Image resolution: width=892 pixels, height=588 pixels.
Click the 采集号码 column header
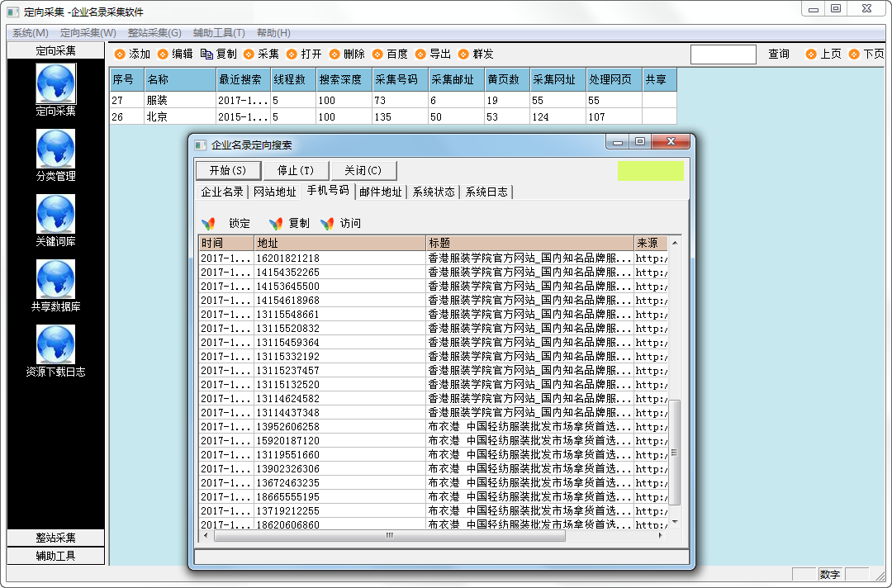[x=400, y=79]
